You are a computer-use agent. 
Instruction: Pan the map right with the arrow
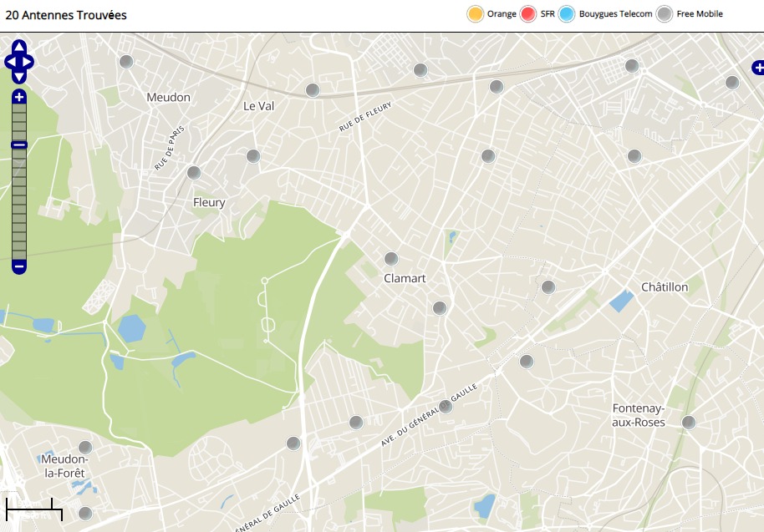pos(28,62)
